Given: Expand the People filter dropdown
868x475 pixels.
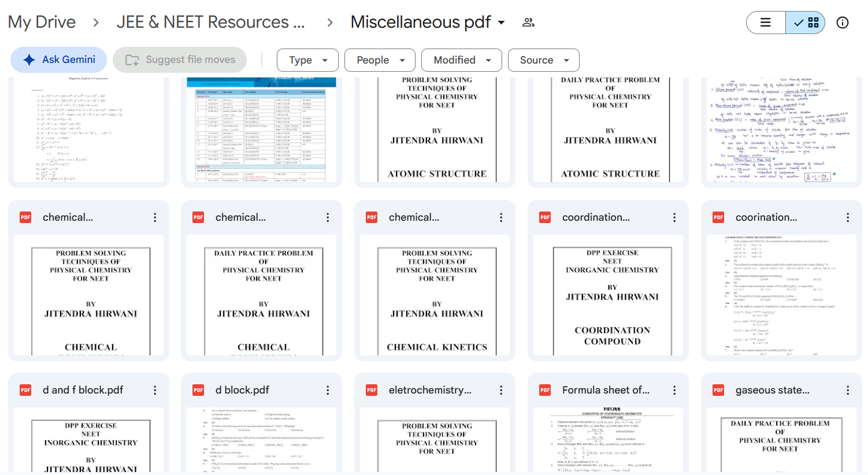Looking at the screenshot, I should [380, 60].
